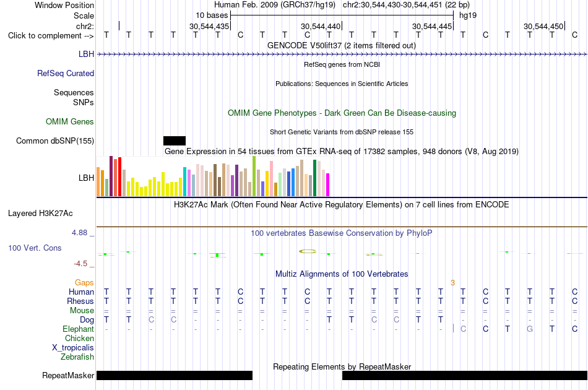588x390 pixels.
Task: Click the Sequences track label
Action: pyautogui.click(x=74, y=93)
